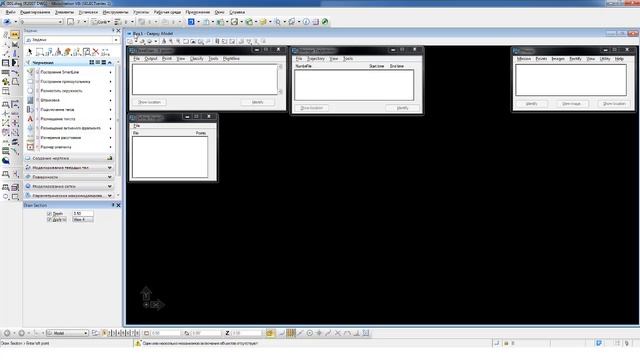Click the Element Information 'i' toolbar icon
This screenshot has height=360, width=640.
[306, 22]
